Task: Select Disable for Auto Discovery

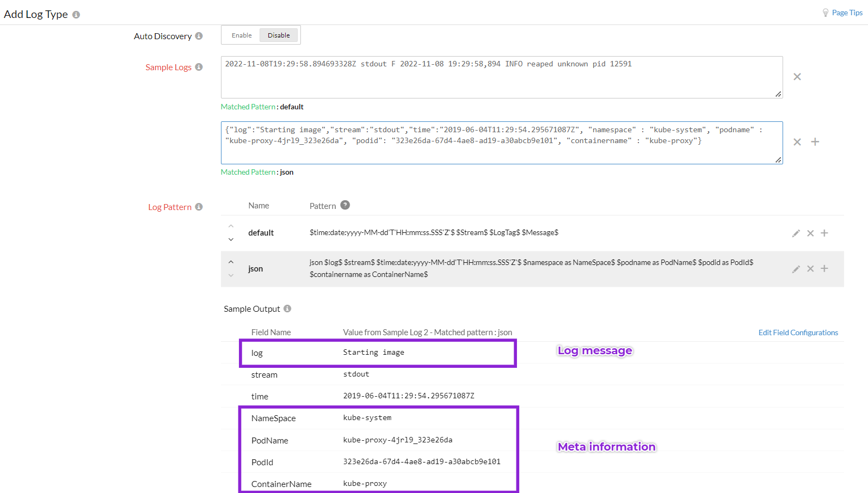Action: click(x=279, y=35)
